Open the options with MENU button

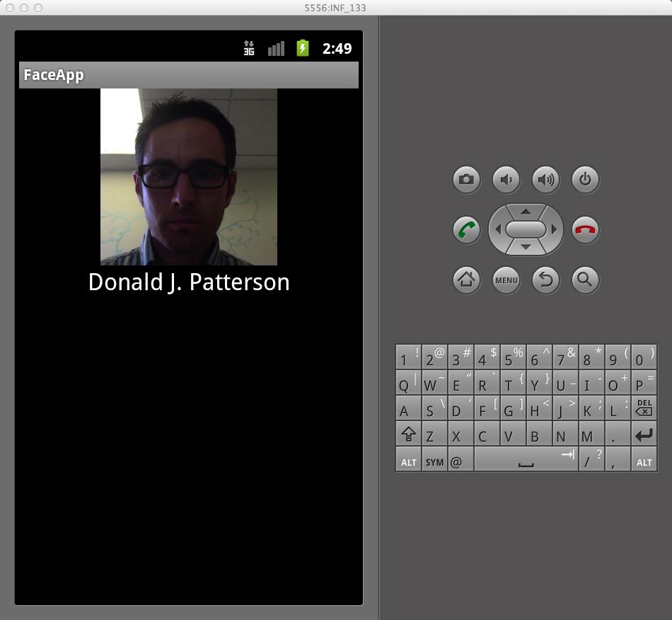(506, 280)
